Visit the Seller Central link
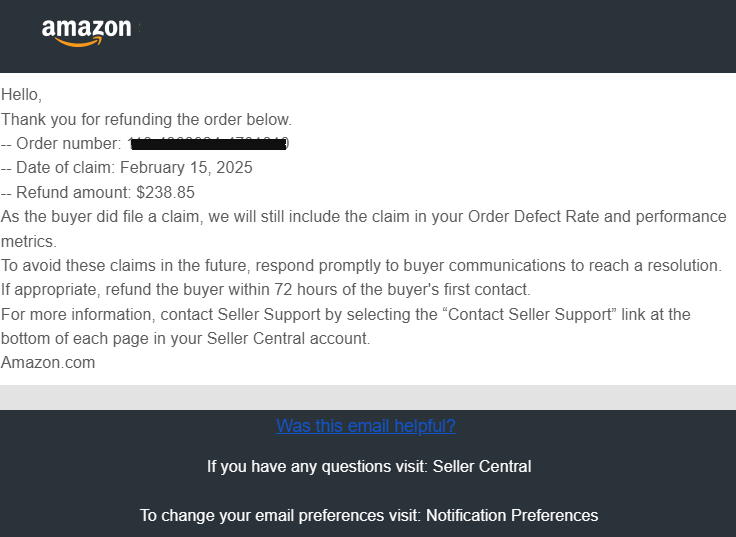The width and height of the screenshot is (736, 537). pos(482,467)
